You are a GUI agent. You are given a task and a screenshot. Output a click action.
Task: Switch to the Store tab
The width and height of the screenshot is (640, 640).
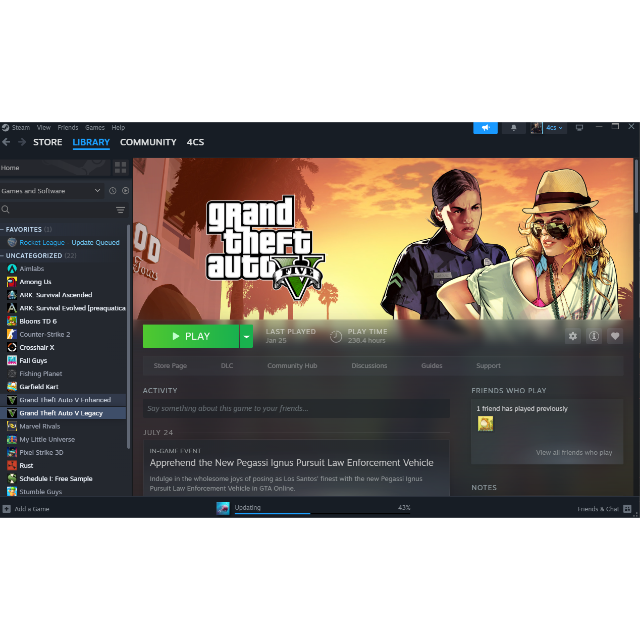(x=48, y=142)
